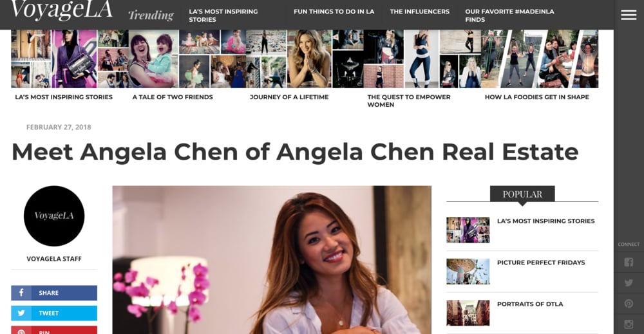Open LA's Most Inspiring Stories nav item
The width and height of the screenshot is (644, 334).
(x=223, y=15)
